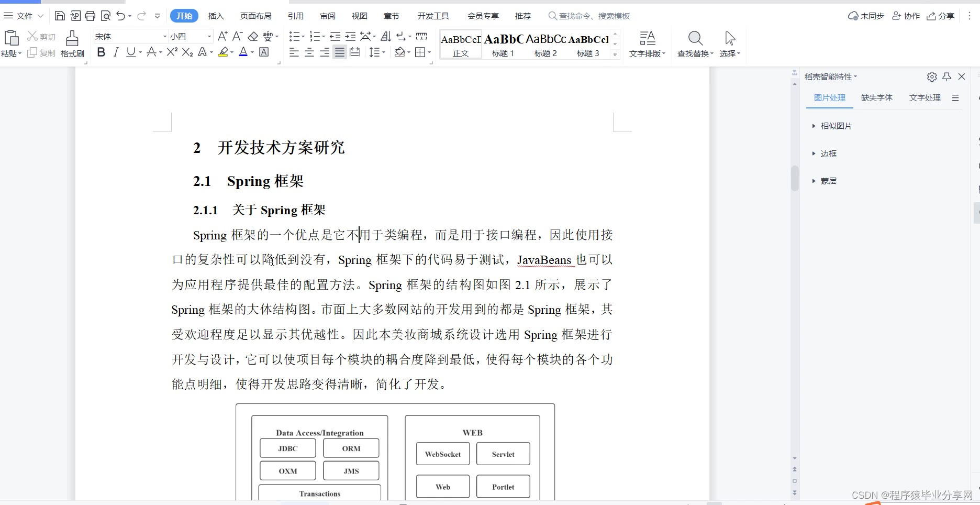980x505 pixels.
Task: Open the bullet list dropdown arrow
Action: [303, 36]
